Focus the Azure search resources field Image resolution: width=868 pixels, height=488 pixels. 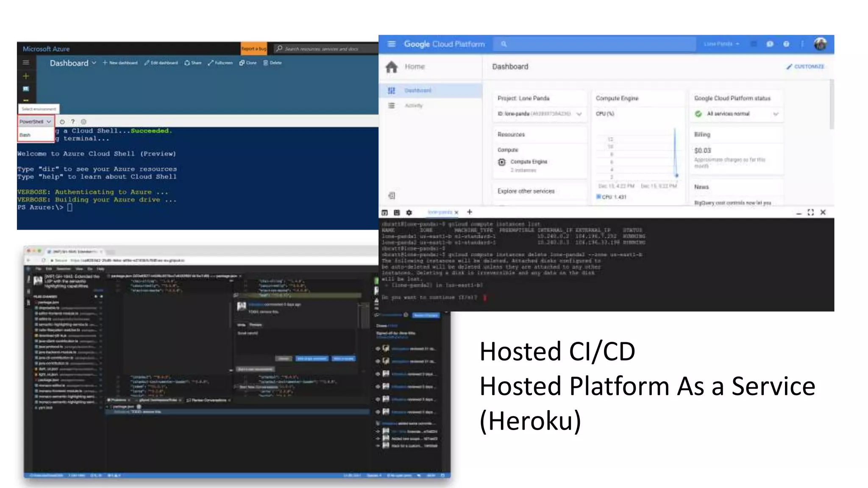326,49
